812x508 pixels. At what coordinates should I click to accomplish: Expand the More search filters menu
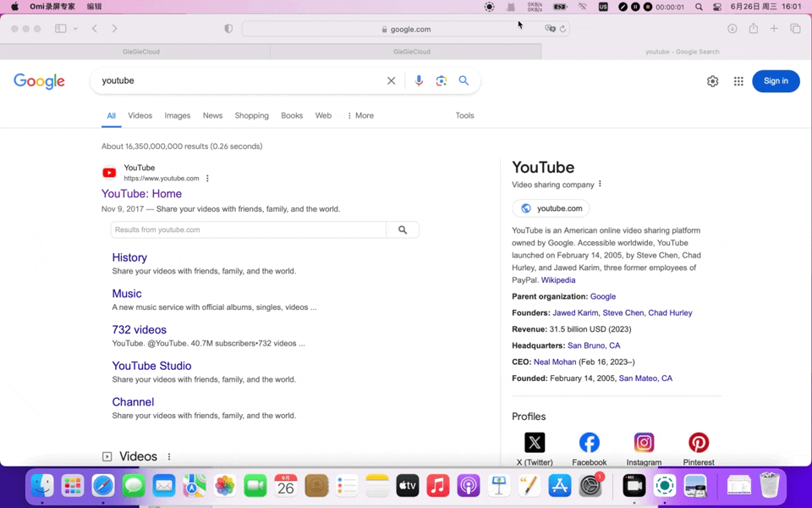pyautogui.click(x=360, y=116)
